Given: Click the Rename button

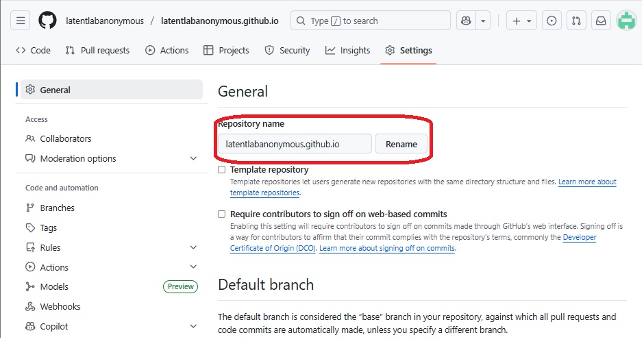Looking at the screenshot, I should click(x=401, y=144).
